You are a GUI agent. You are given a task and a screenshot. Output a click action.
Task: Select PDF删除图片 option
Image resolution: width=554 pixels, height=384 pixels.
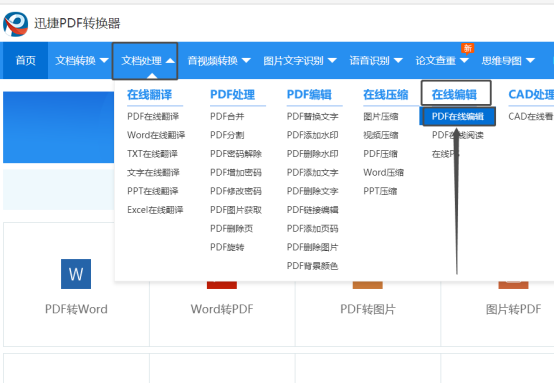click(312, 247)
